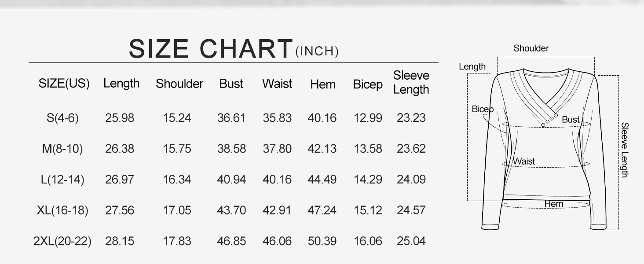The width and height of the screenshot is (644, 264).
Task: Select the Bicep column header in table
Action: click(x=368, y=84)
